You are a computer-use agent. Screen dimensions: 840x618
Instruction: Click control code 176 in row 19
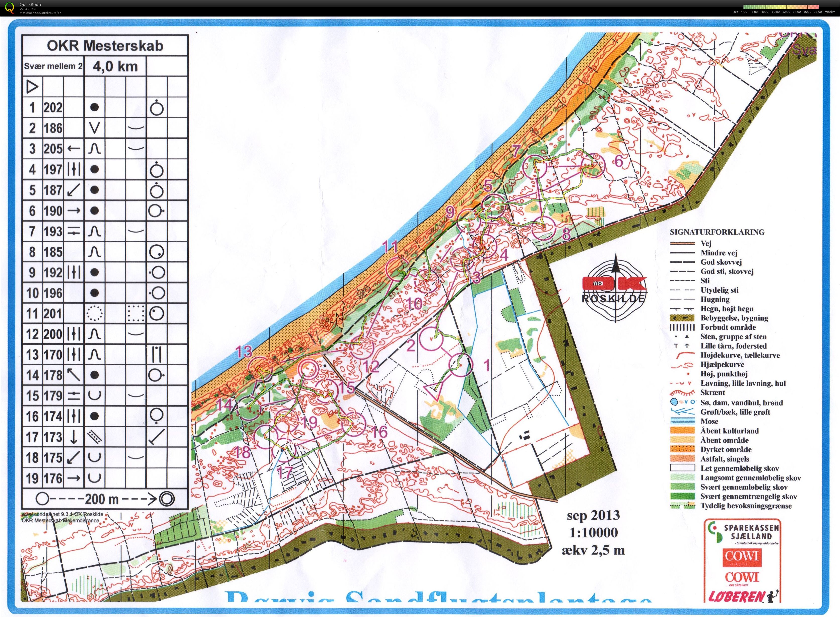tap(53, 478)
